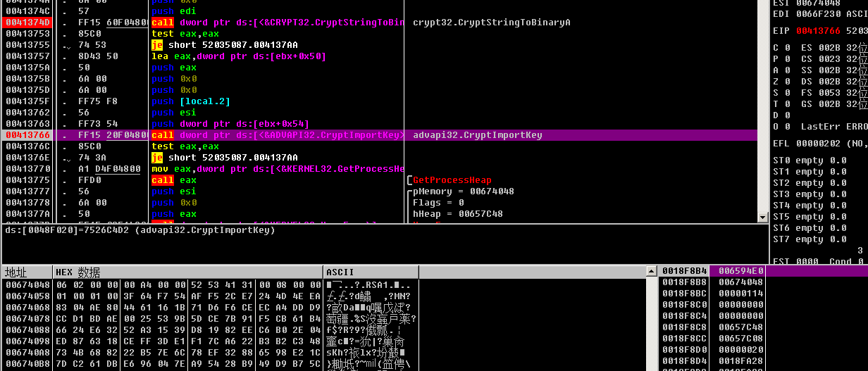Click the hex dump scroll-up arrow

[x=651, y=272]
